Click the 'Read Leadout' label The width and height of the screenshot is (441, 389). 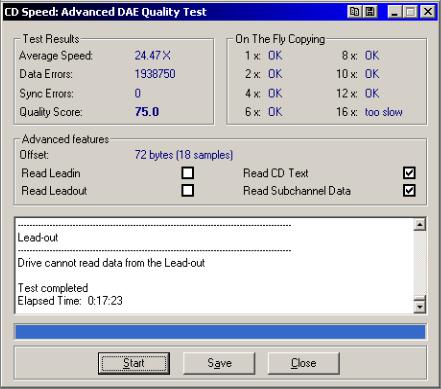pos(54,191)
